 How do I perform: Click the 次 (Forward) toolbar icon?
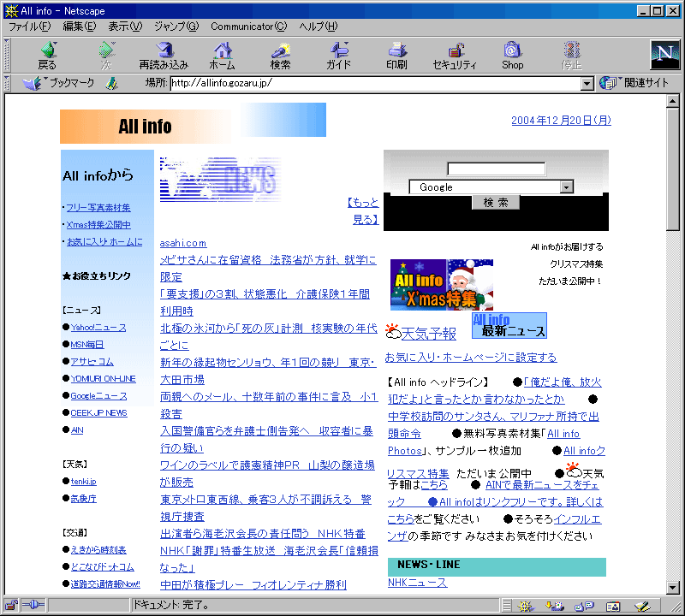[106, 56]
